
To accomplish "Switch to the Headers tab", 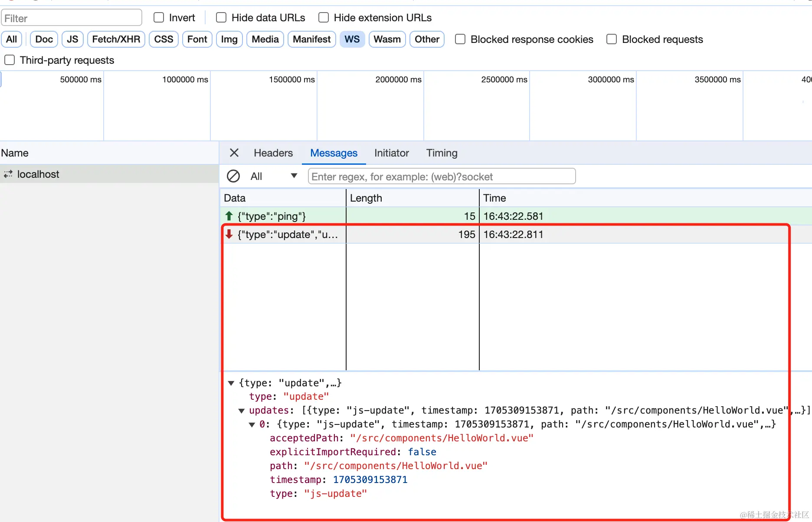I will coord(273,153).
